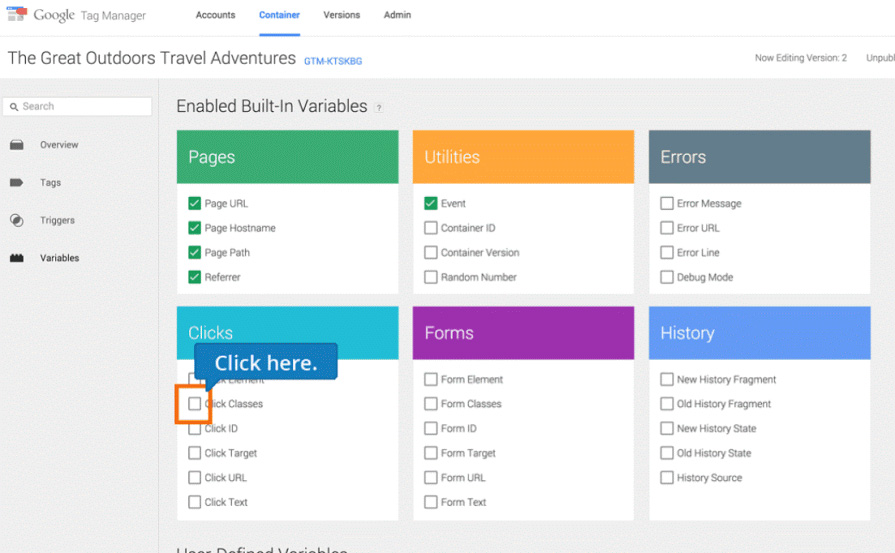Open the Triggers sidebar icon
This screenshot has height=553, width=895.
click(17, 220)
